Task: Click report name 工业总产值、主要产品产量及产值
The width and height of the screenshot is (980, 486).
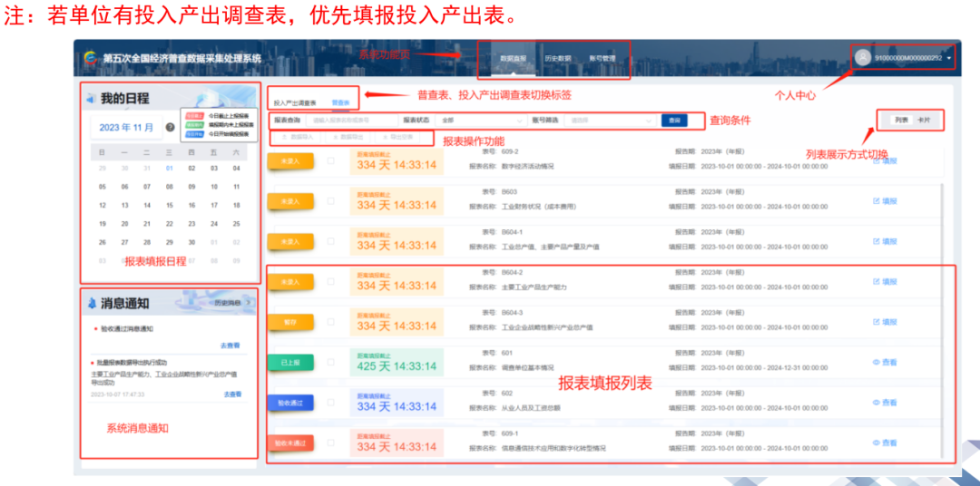Action: click(x=551, y=247)
